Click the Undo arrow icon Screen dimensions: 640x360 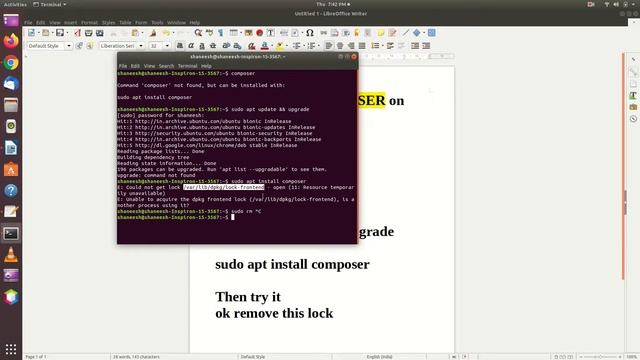[166, 33]
